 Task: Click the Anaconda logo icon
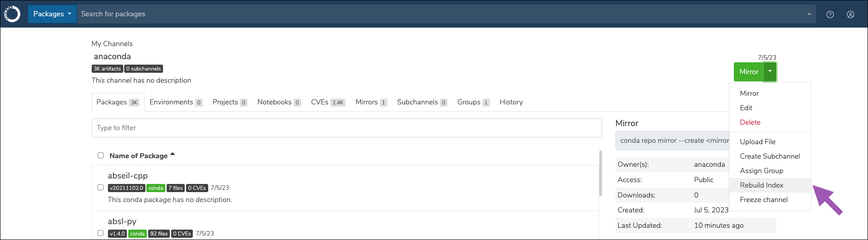click(12, 14)
